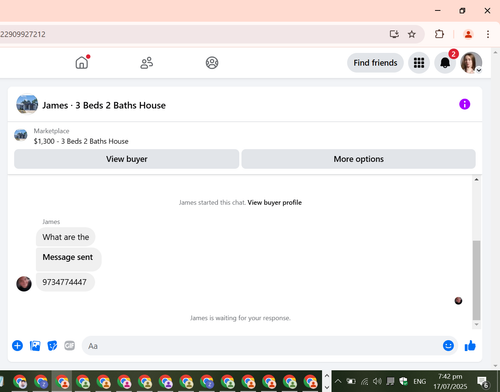Bookmark the page with the star icon
This screenshot has width=500, height=392.
pos(412,34)
